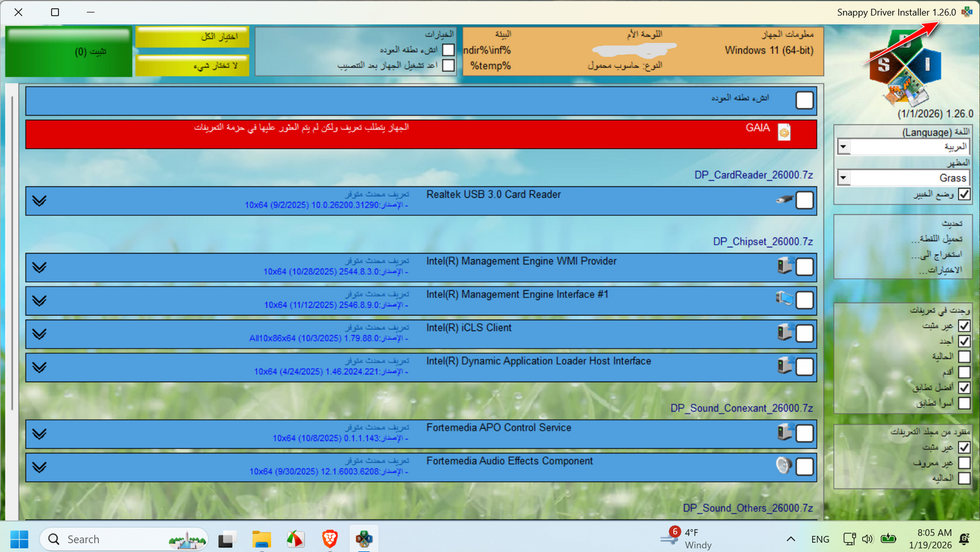Image resolution: width=980 pixels, height=552 pixels.
Task: Open File Explorer from the taskbar
Action: pos(261,539)
